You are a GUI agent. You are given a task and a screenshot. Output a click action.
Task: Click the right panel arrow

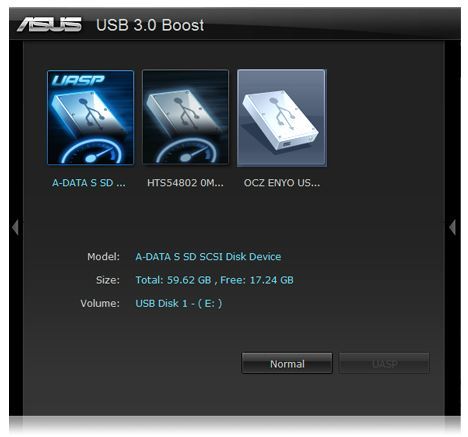click(x=452, y=228)
